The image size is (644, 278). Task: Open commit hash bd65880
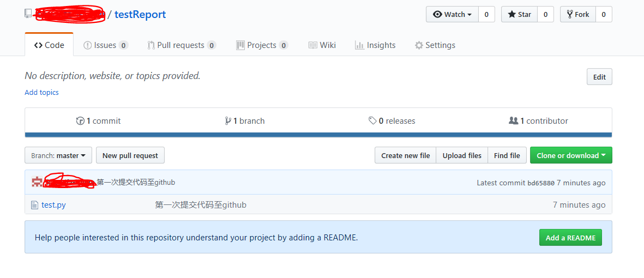541,183
